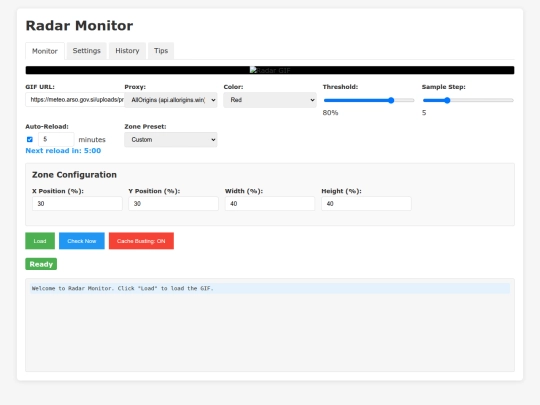This screenshot has height=405, width=540.
Task: Switch to the Monitor tab
Action: (x=45, y=51)
